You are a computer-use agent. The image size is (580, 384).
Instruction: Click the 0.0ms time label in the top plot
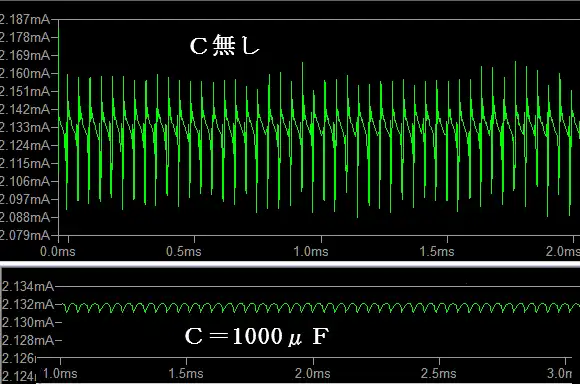point(58,252)
